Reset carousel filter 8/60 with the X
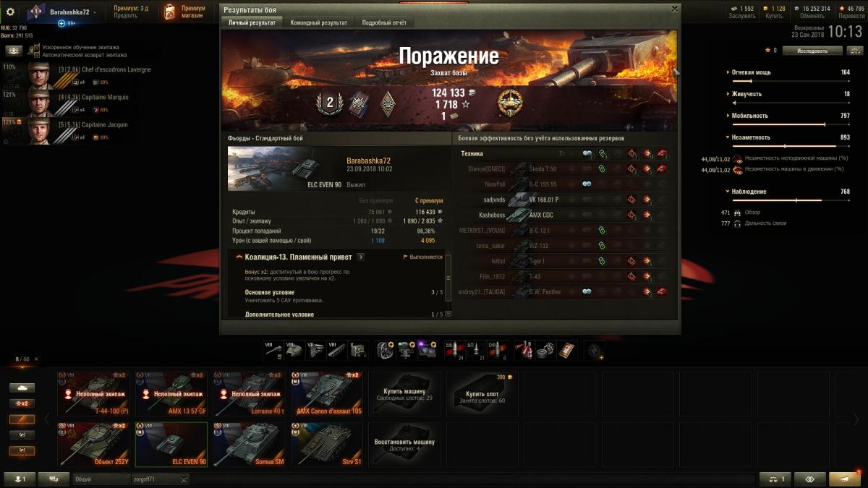This screenshot has height=488, width=868. pyautogui.click(x=36, y=359)
